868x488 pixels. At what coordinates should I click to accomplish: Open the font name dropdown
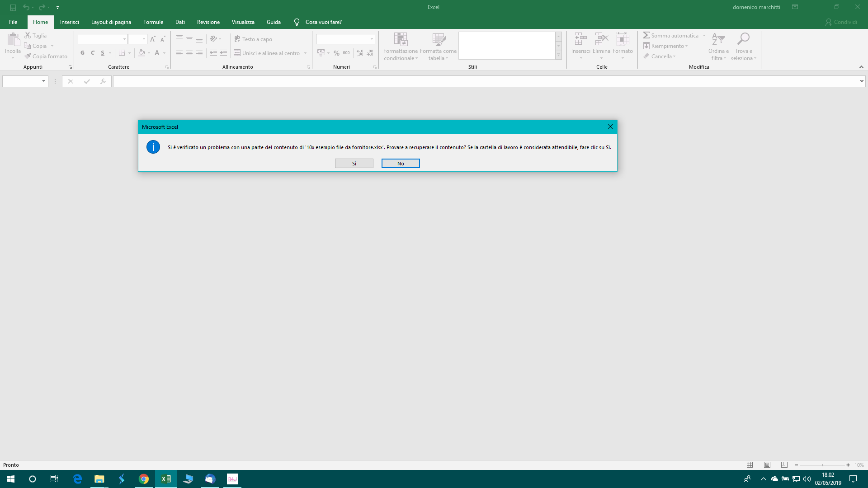[x=124, y=39]
